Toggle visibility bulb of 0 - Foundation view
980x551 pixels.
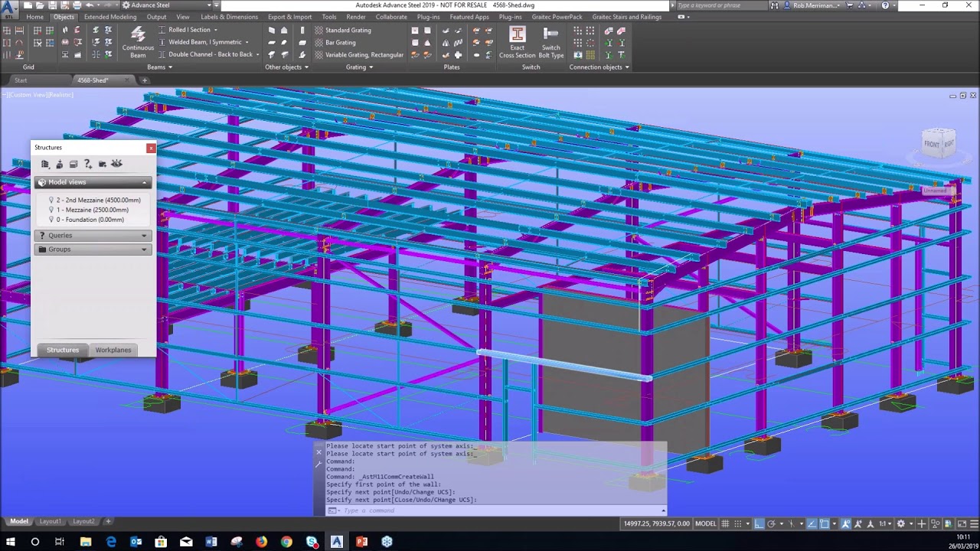pyautogui.click(x=51, y=220)
